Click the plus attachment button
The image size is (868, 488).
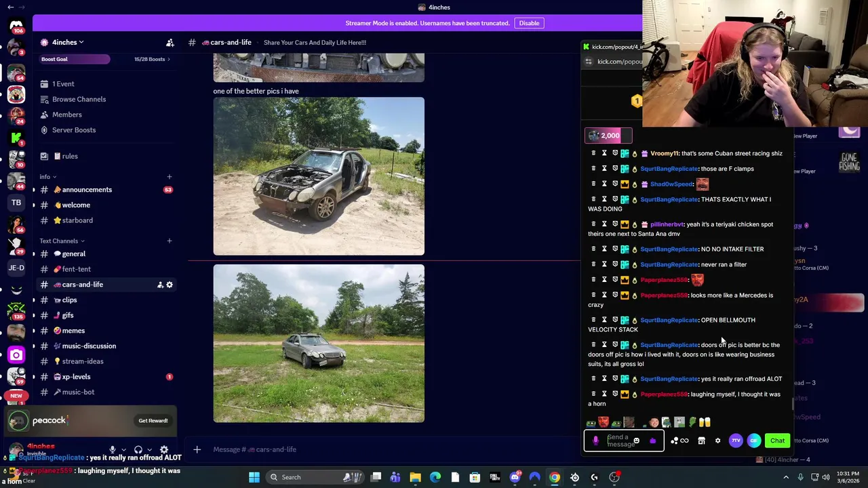(x=197, y=449)
